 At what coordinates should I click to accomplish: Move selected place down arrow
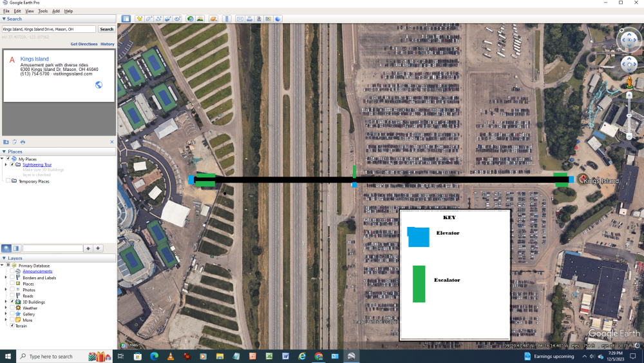(x=98, y=248)
